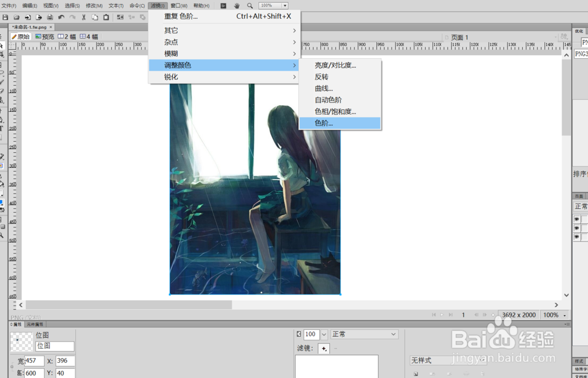Expand the 锐化 submenu
Screen dimensions: 588x378
(x=224, y=77)
